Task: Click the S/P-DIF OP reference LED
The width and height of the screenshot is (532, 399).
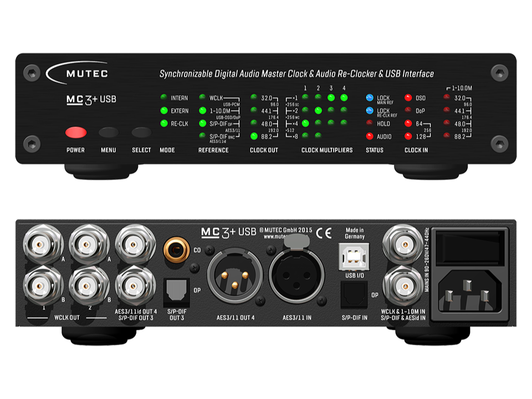Action: pos(203,123)
